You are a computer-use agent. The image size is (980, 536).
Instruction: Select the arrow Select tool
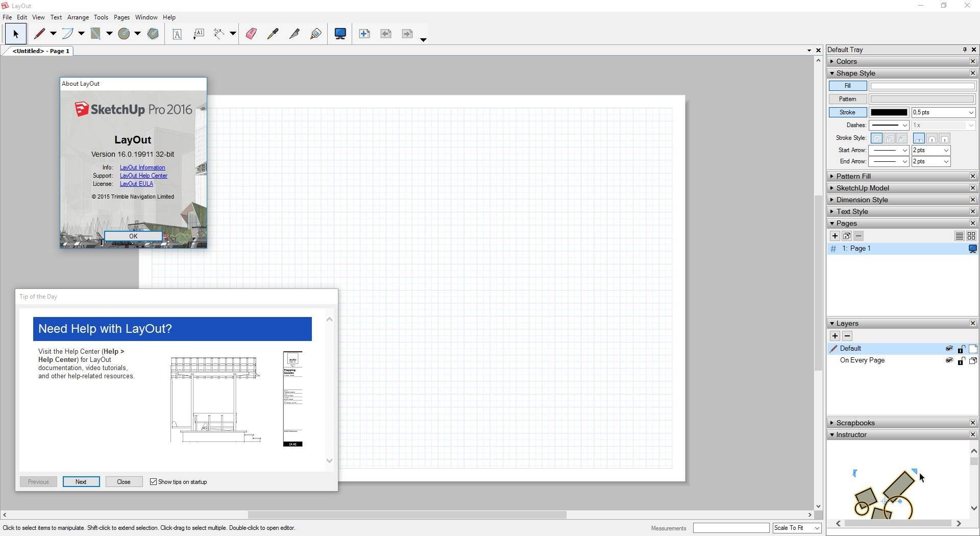[x=15, y=34]
